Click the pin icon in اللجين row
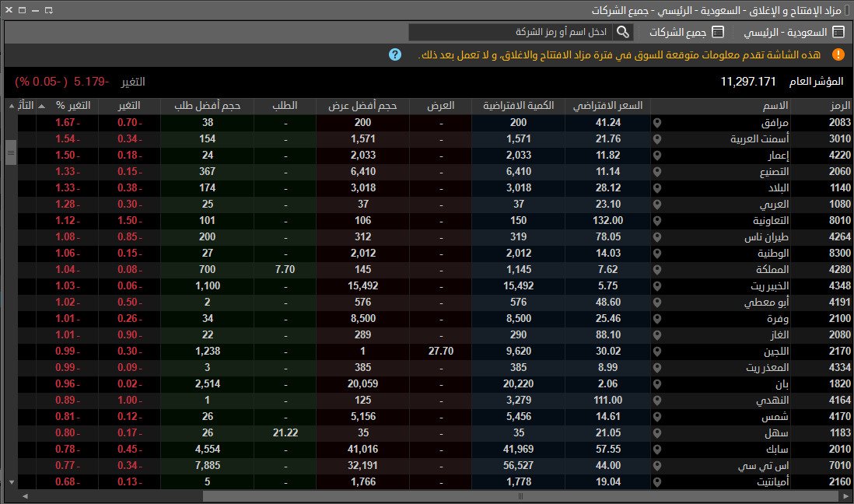 pos(657,352)
